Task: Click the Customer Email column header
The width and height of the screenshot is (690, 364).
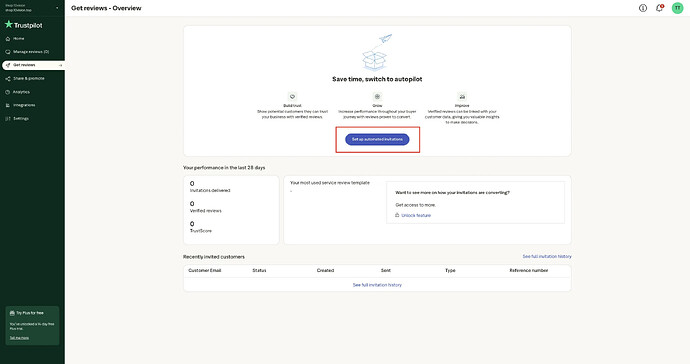Action: pos(205,270)
